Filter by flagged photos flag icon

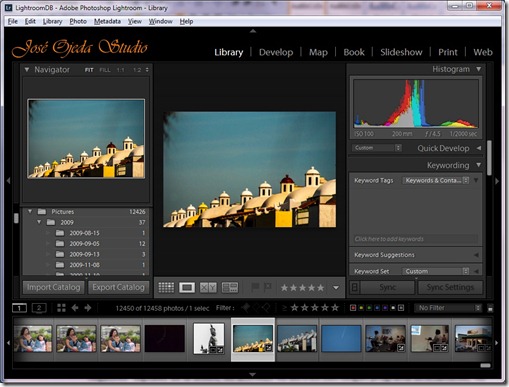246,308
